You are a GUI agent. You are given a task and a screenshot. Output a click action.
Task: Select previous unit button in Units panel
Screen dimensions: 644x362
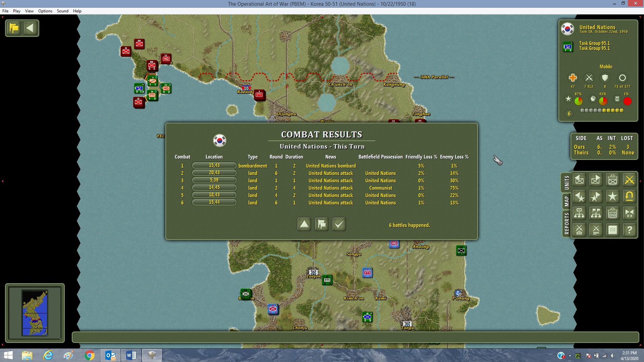[x=579, y=180]
